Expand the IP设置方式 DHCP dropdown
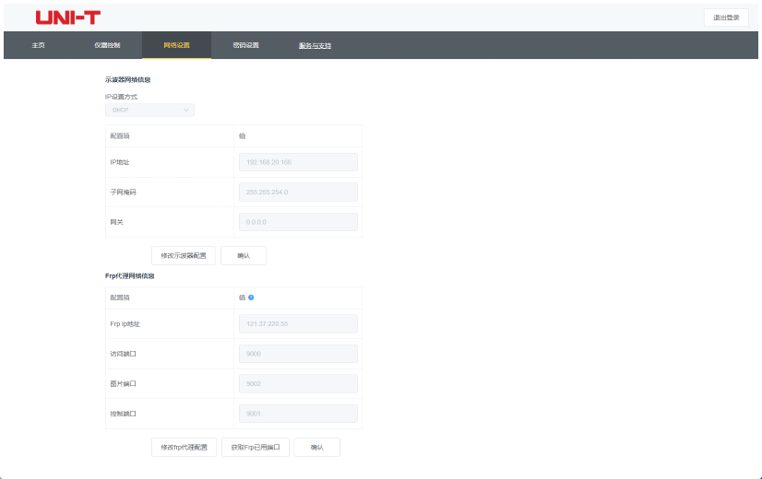The height and width of the screenshot is (479, 762). coord(150,110)
